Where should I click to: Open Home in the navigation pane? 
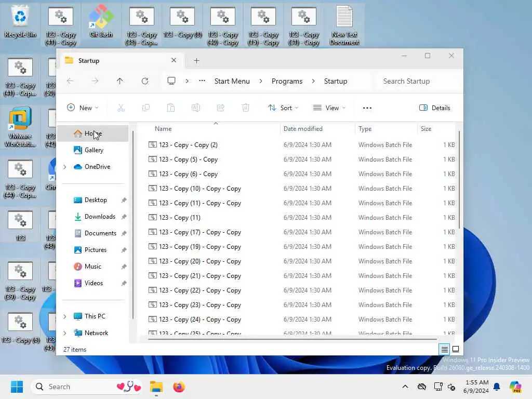[93, 134]
